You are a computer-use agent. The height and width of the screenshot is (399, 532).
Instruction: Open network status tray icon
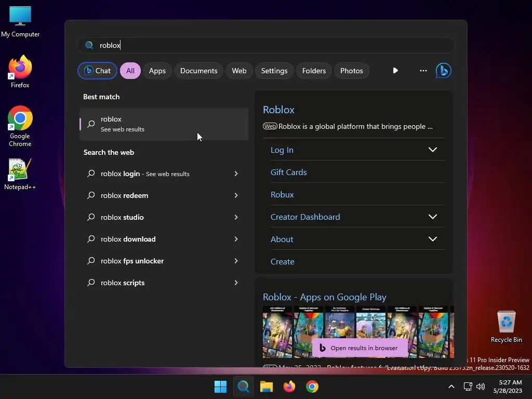coord(468,387)
